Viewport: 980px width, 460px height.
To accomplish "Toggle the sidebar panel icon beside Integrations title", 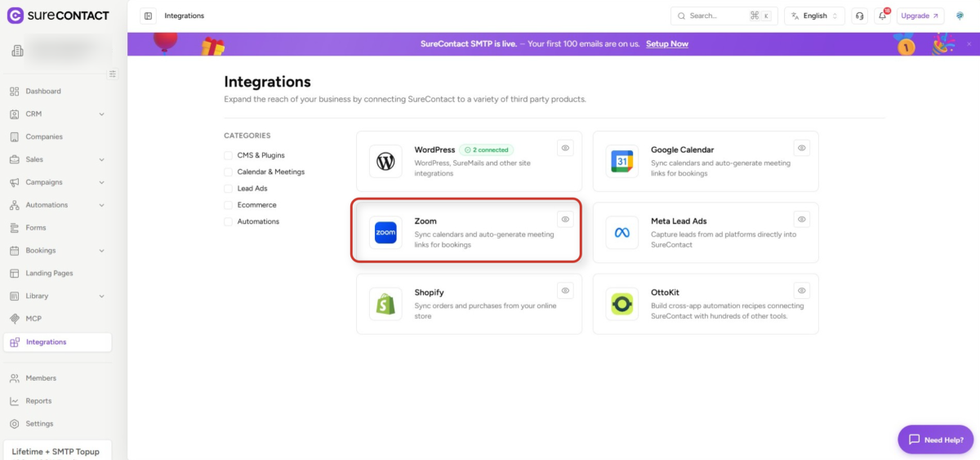I will pos(148,16).
